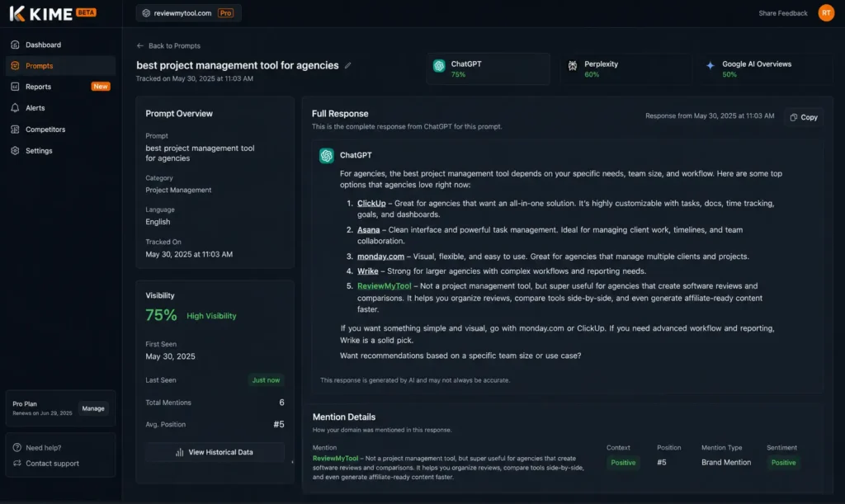
Task: Click the English language value
Action: point(158,222)
